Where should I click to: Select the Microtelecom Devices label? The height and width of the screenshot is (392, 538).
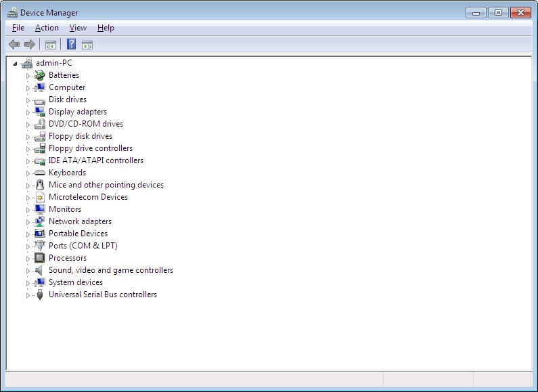tap(88, 197)
